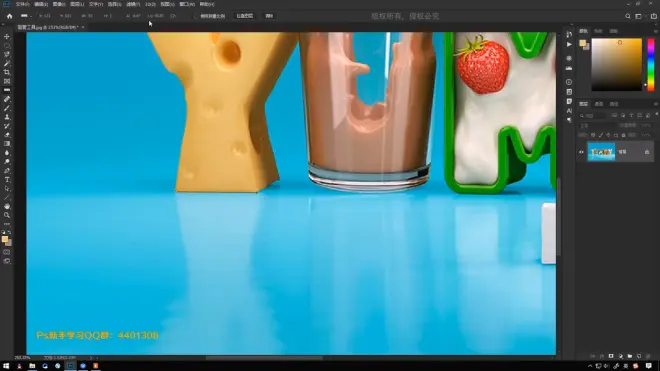Select the Hand tool
This screenshot has height=371, width=660.
[x=7, y=206]
